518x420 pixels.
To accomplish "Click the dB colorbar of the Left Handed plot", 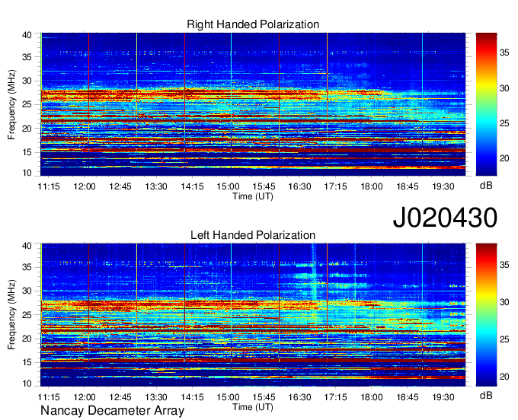I will [486, 315].
